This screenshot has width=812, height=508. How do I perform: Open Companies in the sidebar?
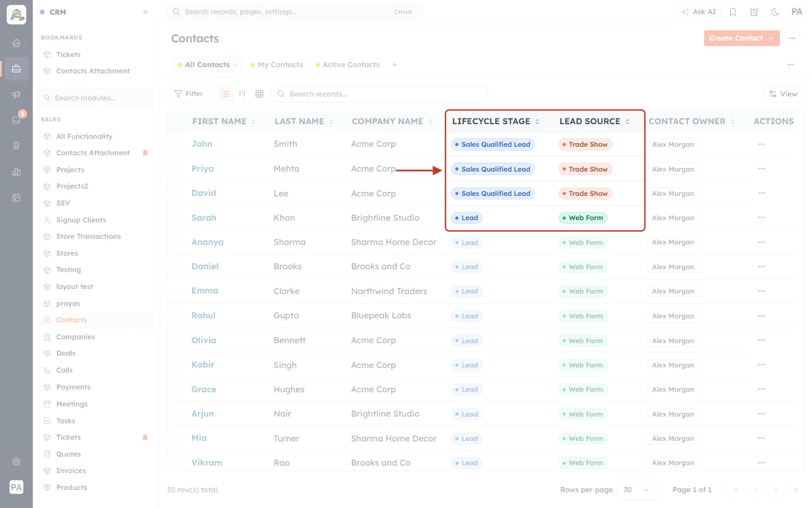(76, 337)
